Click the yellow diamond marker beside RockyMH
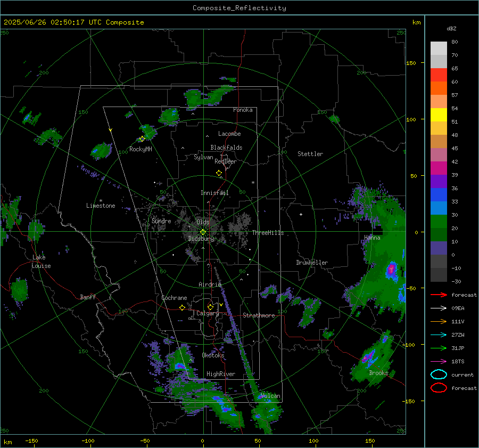 click(x=142, y=139)
